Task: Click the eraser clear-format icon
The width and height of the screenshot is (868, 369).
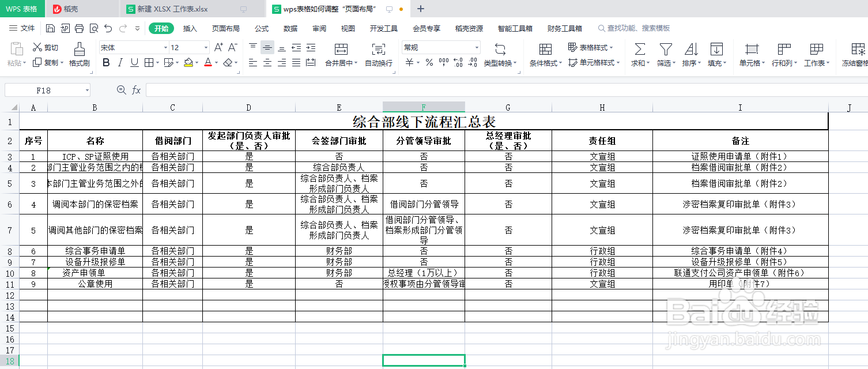Action: click(x=228, y=62)
